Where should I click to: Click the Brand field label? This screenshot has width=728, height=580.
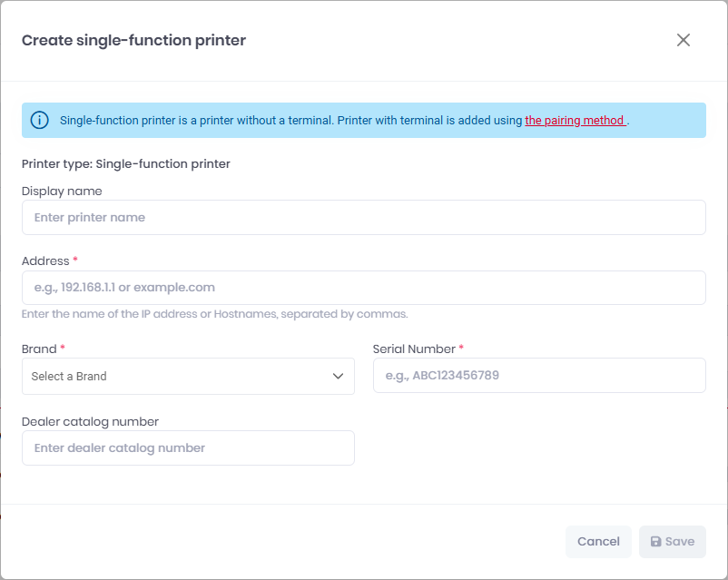point(39,349)
